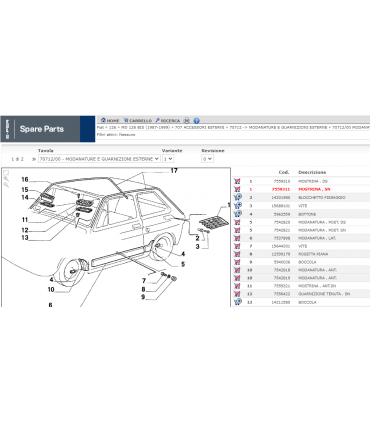Open the Revisione dropdown
Screen dimensions: 370x423
tap(207, 159)
